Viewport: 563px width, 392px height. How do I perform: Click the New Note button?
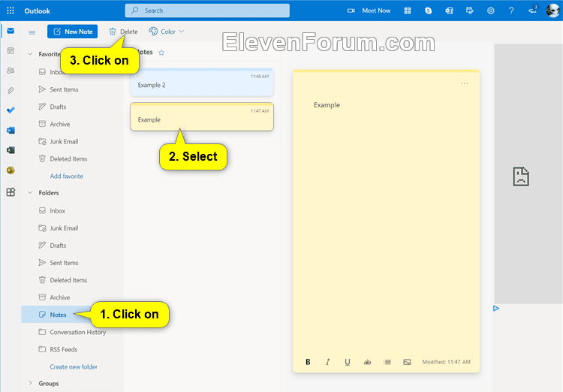(x=73, y=32)
